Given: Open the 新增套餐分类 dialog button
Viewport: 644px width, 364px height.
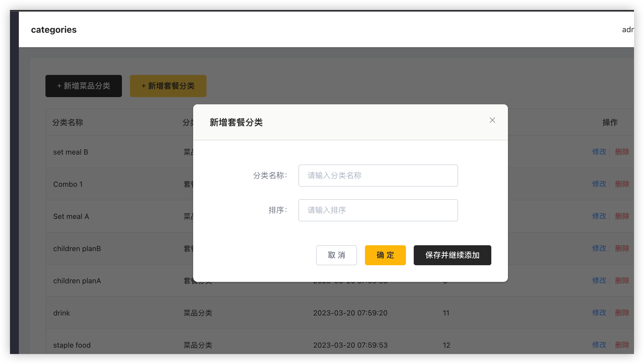Looking at the screenshot, I should coord(168,86).
